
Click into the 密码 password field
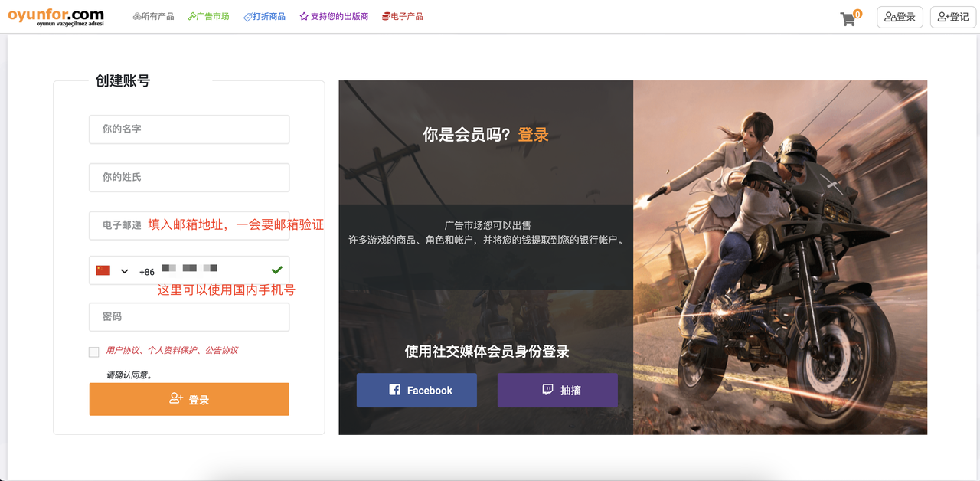189,317
